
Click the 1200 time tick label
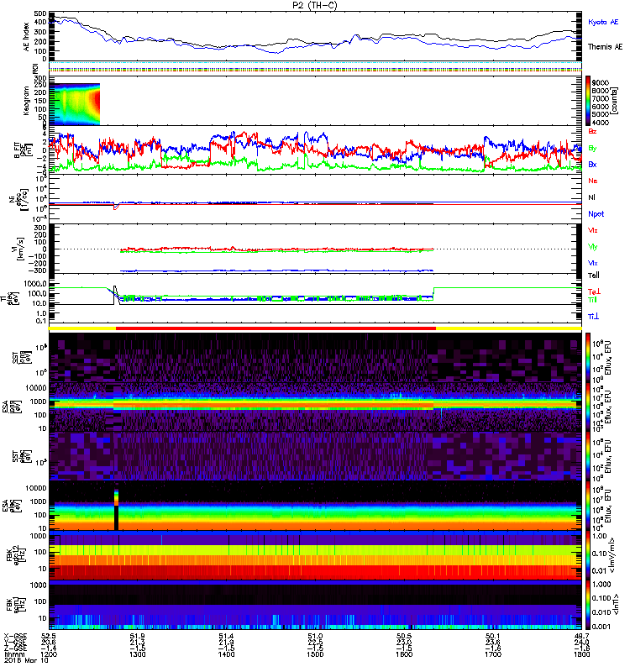click(x=49, y=654)
